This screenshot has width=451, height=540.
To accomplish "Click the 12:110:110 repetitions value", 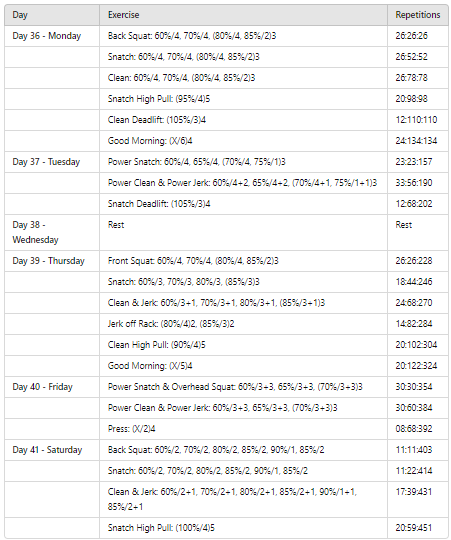I will tap(416, 120).
